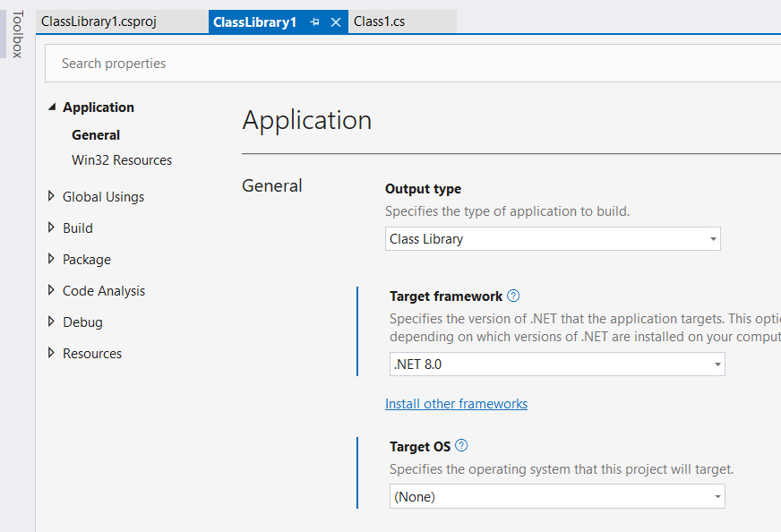Expand the Global Usings section
Viewport: 781px width, 532px height.
click(x=51, y=197)
